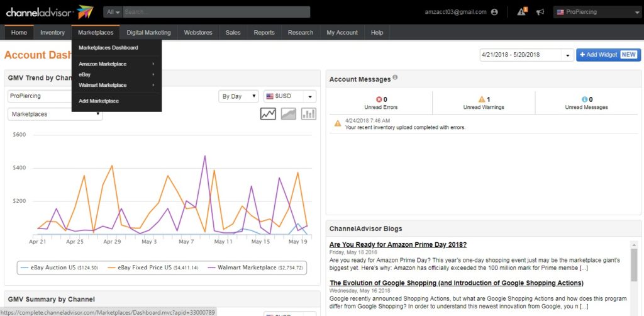The height and width of the screenshot is (316, 644).
Task: Select the line chart view icon
Action: [x=269, y=114]
